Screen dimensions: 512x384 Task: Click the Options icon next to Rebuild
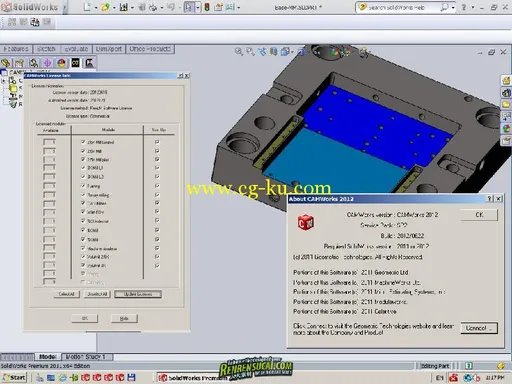[x=219, y=7]
